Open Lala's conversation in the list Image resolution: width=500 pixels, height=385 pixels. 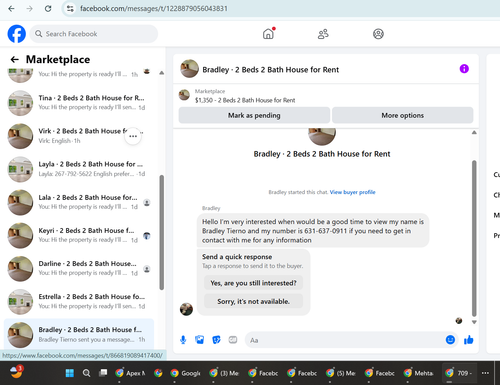[x=79, y=202]
